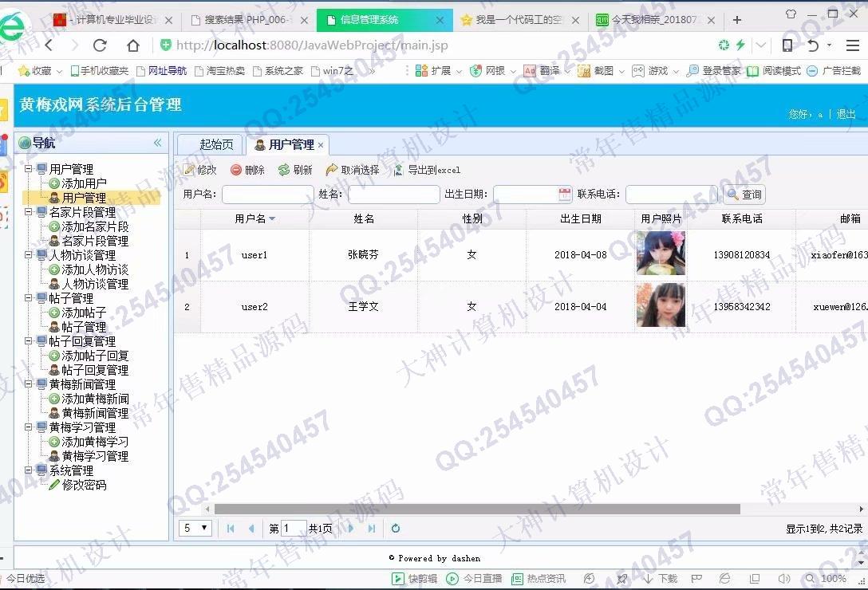Click the user1 photo thumbnail
This screenshot has height=590, width=868.
click(x=661, y=254)
